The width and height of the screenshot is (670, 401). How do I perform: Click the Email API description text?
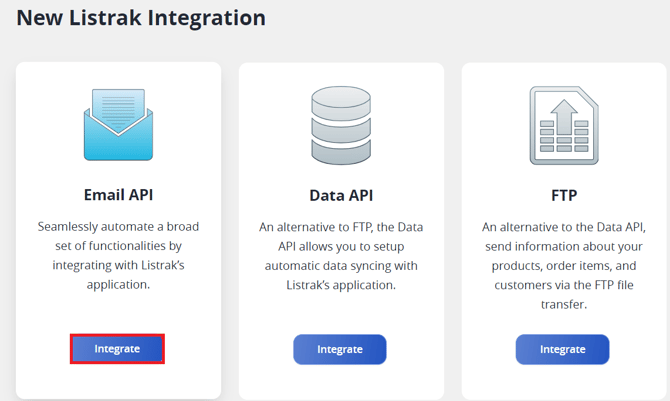coord(118,256)
